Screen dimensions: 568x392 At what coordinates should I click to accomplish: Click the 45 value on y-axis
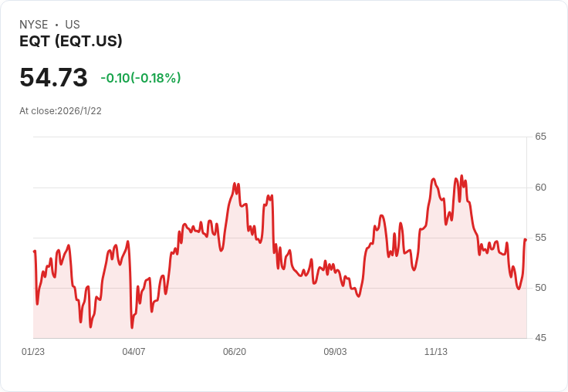[x=540, y=338]
